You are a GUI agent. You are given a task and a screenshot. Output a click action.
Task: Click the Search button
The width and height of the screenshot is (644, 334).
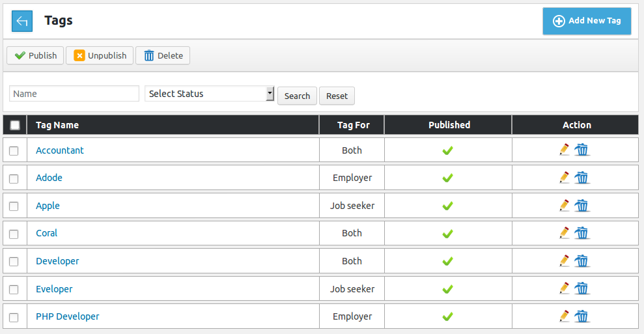(x=298, y=96)
